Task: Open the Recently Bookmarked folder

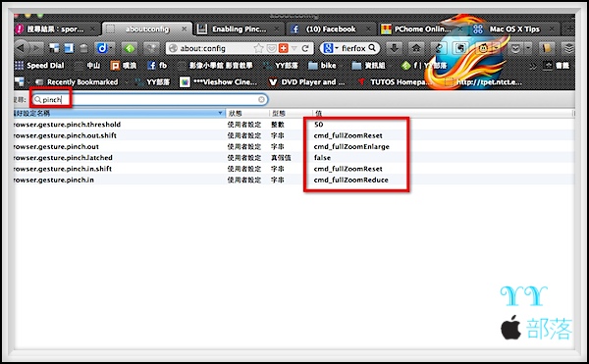Action: click(x=77, y=81)
